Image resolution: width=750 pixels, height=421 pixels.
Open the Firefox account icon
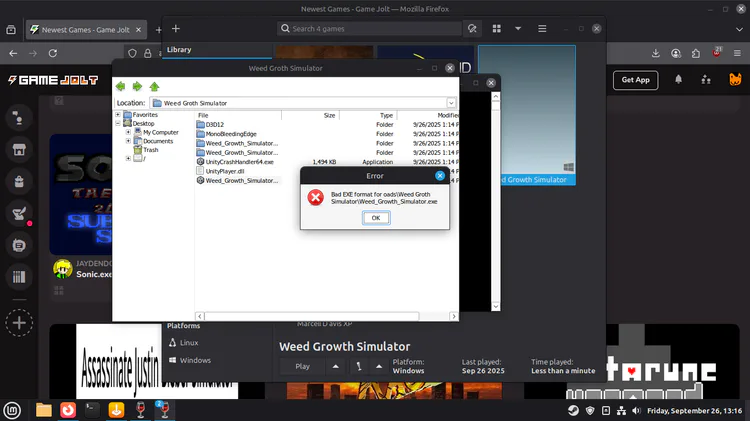676,53
